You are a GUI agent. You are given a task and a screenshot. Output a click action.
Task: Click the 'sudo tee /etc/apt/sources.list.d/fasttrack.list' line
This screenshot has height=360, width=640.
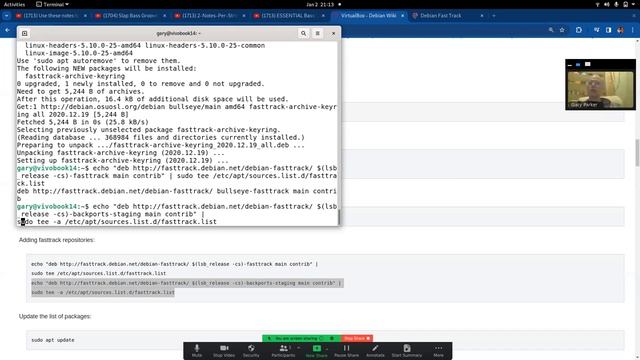tap(99, 273)
